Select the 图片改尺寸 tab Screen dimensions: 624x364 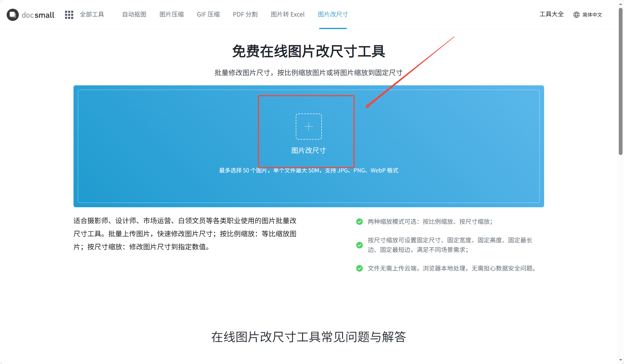[333, 15]
